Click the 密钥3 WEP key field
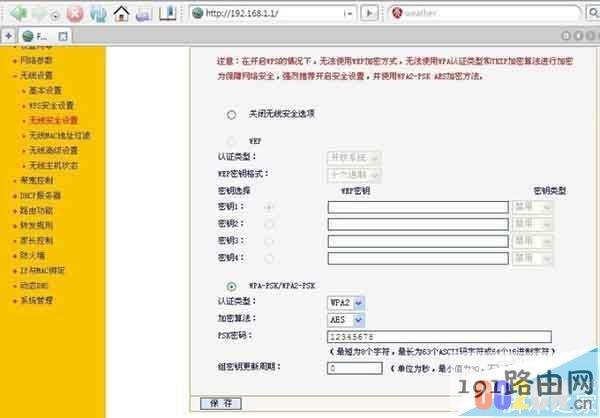The image size is (600, 418). pos(418,241)
